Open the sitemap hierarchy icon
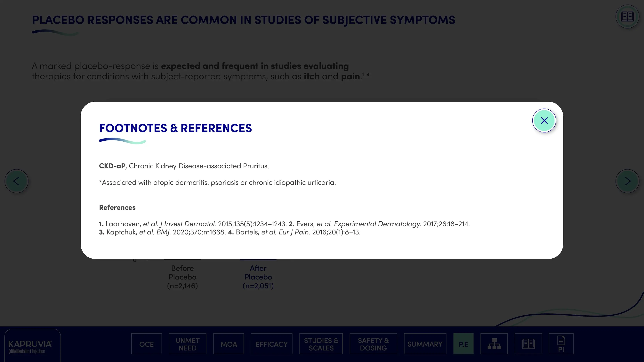 [494, 344]
